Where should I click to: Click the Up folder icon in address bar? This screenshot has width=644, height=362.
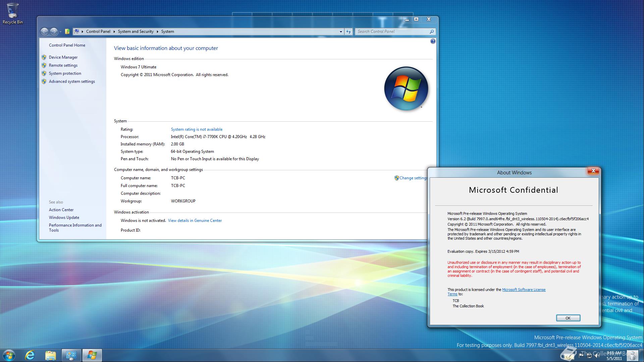click(x=67, y=32)
